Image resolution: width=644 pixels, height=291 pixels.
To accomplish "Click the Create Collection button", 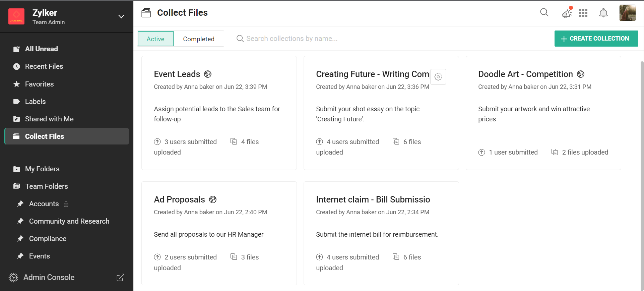I will pos(596,39).
